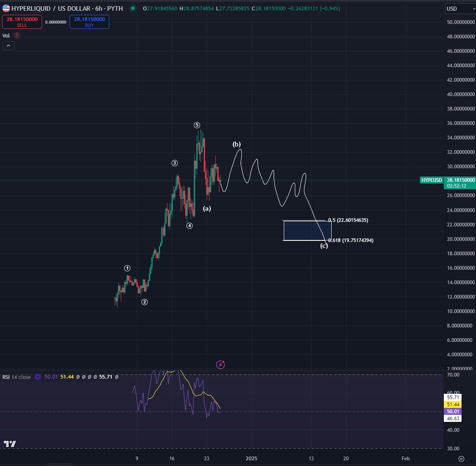
Task: Select the (a) wave label
Action: coord(207,209)
